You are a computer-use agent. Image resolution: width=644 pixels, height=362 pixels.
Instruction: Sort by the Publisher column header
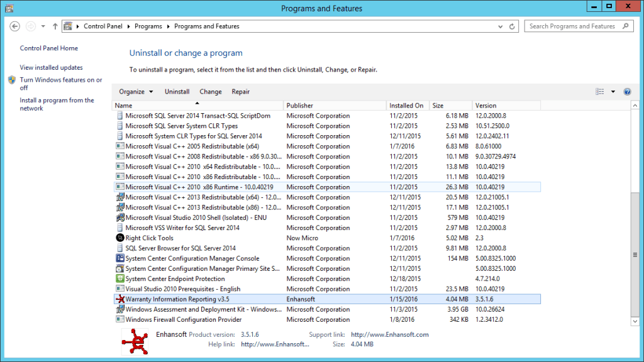click(335, 106)
